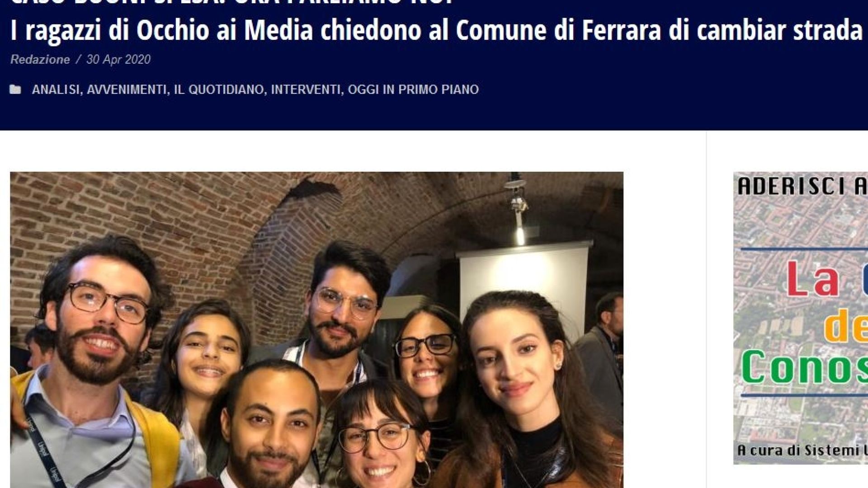868x488 pixels.
Task: Open the group photo featured image
Action: click(316, 330)
